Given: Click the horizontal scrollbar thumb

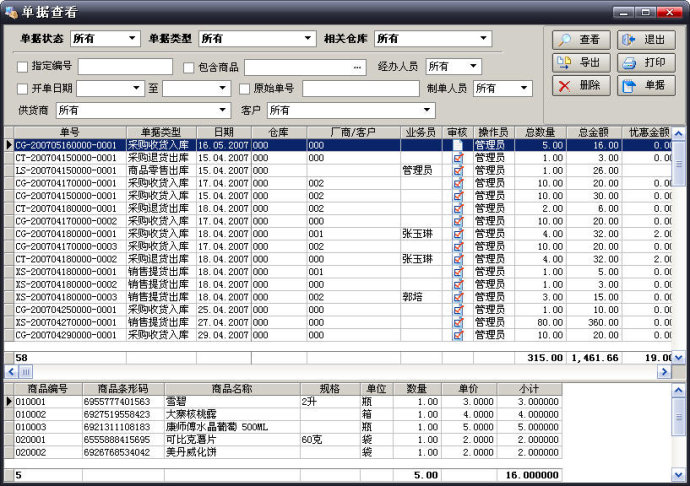Looking at the screenshot, I should tap(26, 372).
